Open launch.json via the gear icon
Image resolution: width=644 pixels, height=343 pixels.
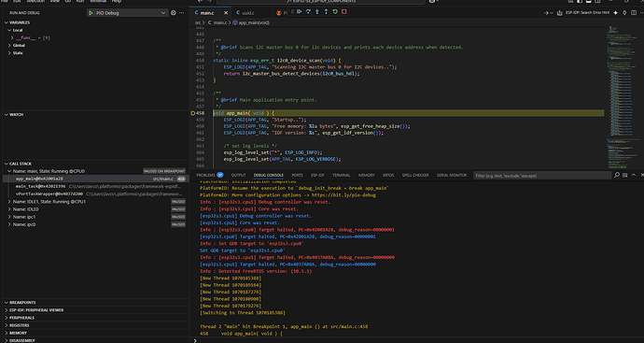pyautogui.click(x=174, y=13)
